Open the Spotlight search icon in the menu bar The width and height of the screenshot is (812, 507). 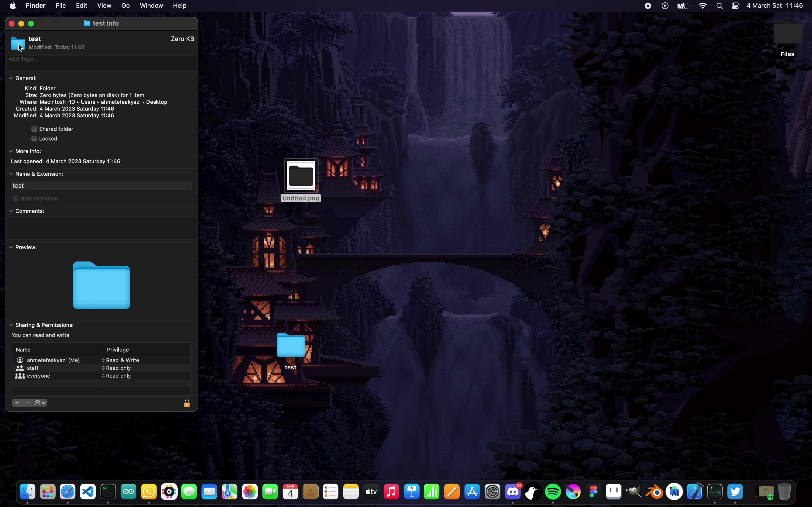pyautogui.click(x=719, y=6)
